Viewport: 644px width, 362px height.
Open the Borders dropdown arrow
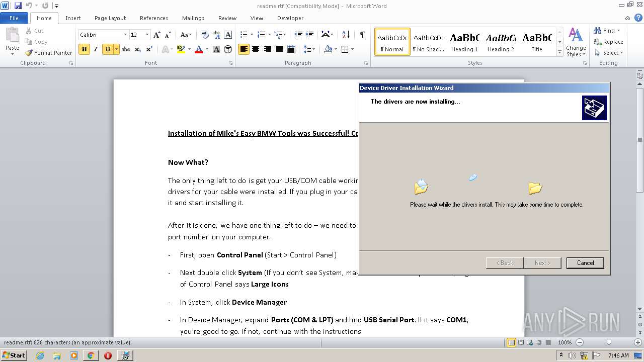coord(352,49)
